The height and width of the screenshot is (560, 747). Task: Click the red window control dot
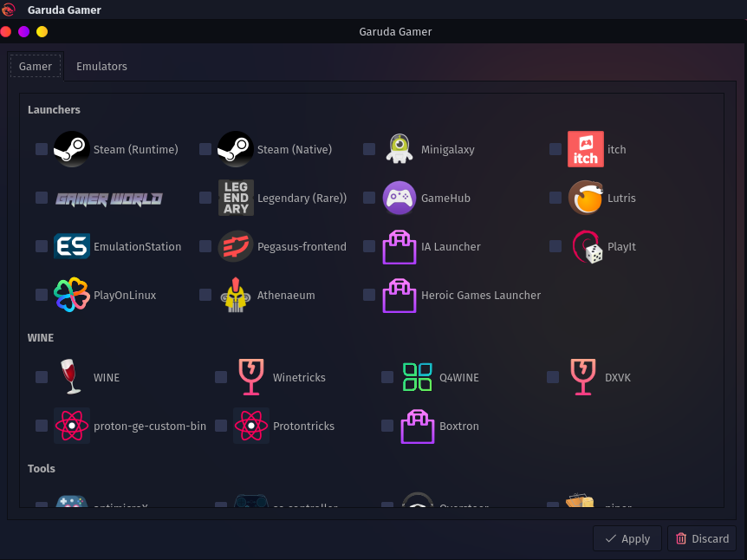[6, 31]
